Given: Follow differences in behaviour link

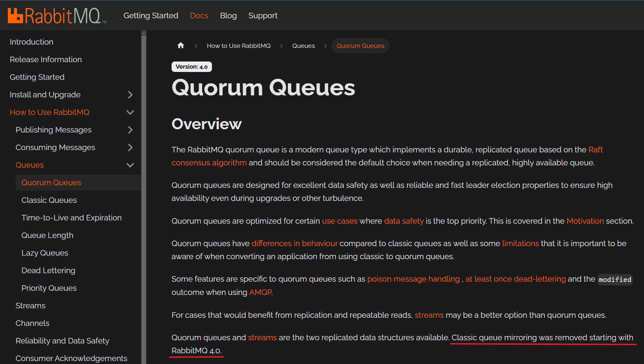Looking at the screenshot, I should point(295,244).
